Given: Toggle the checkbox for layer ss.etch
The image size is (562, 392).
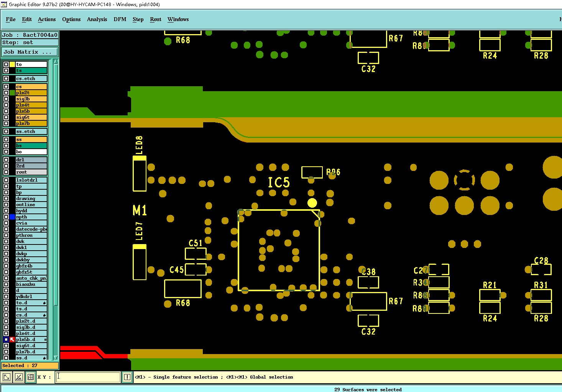Looking at the screenshot, I should [x=6, y=131].
